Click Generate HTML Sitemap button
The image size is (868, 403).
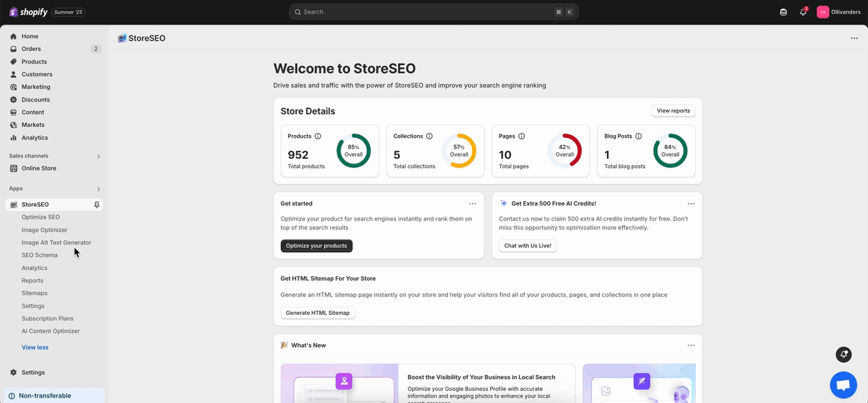(318, 313)
